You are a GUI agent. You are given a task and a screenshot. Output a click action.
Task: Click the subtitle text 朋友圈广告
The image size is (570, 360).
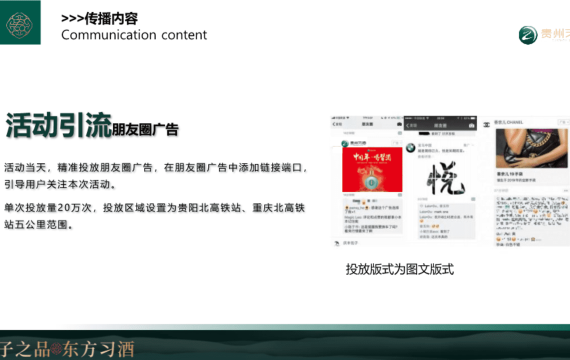pos(145,129)
